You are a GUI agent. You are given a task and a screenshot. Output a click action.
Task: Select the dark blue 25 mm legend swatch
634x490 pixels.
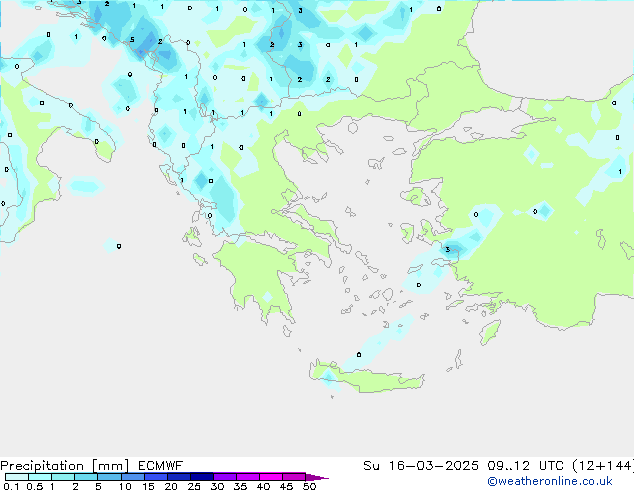(201, 477)
